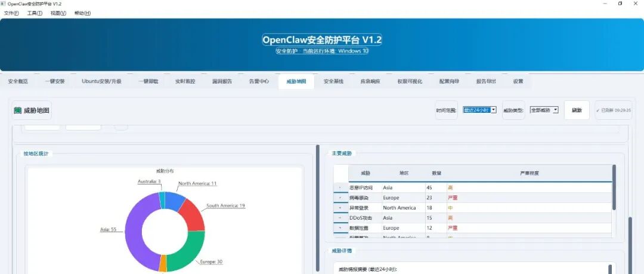The height and width of the screenshot is (274, 644).
Task: Sort by the 威胁 column header
Action: click(365, 173)
